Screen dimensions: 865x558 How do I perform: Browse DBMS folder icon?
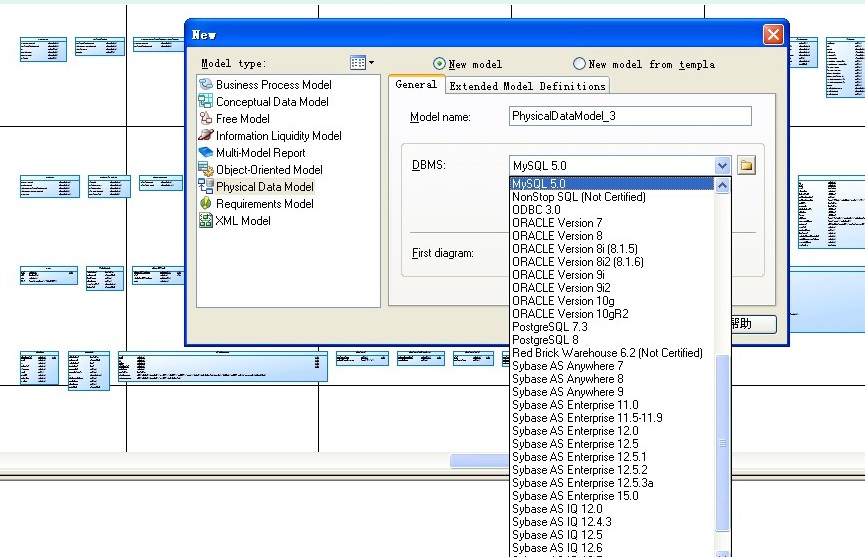[746, 165]
